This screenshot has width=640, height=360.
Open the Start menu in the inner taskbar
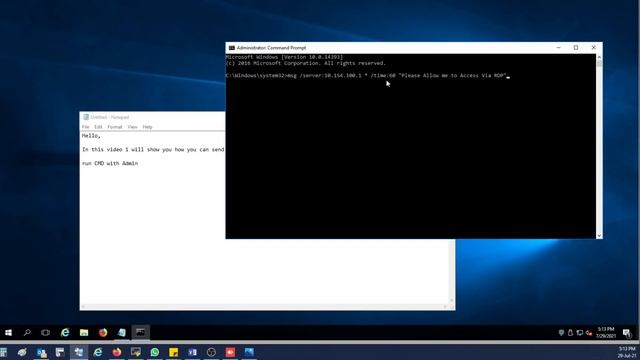tap(8, 333)
